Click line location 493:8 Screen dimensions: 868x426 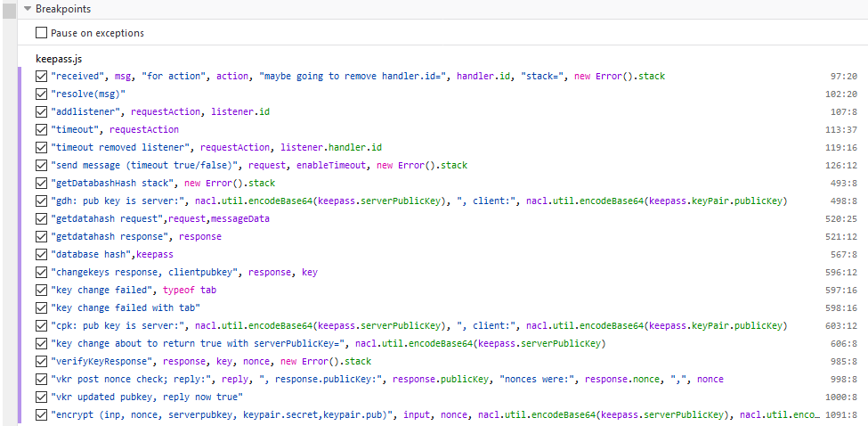point(844,183)
